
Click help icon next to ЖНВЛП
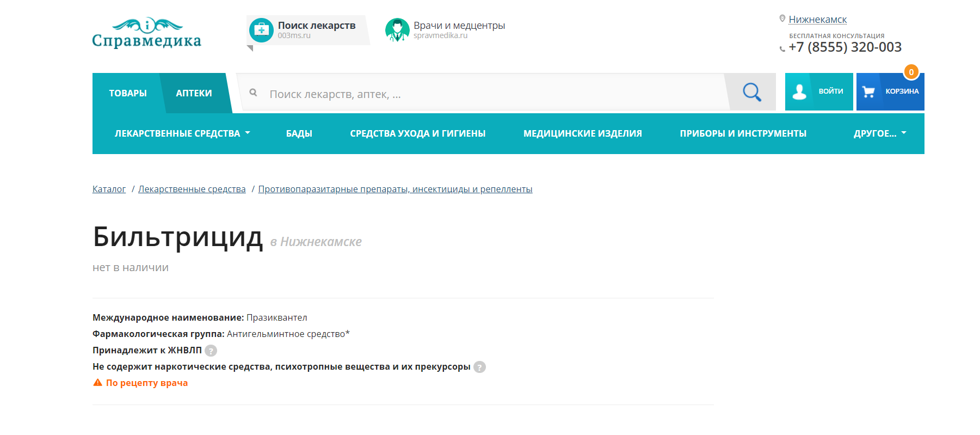point(211,351)
